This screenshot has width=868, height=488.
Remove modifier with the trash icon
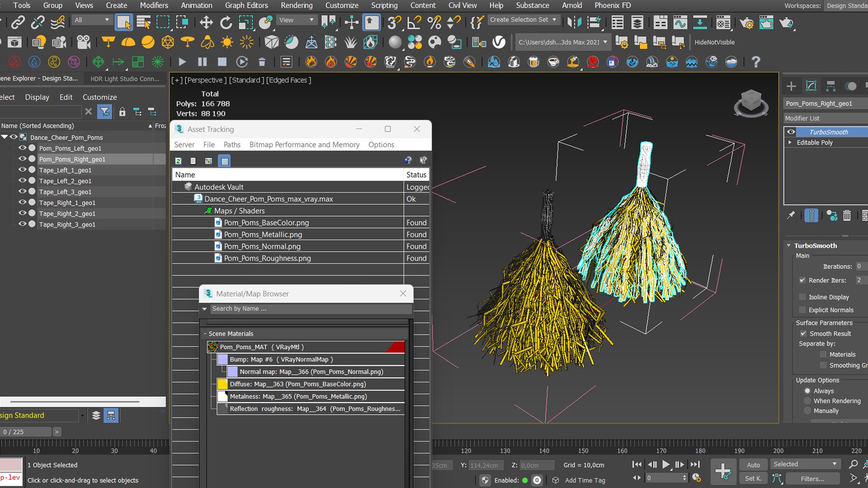pos(847,216)
